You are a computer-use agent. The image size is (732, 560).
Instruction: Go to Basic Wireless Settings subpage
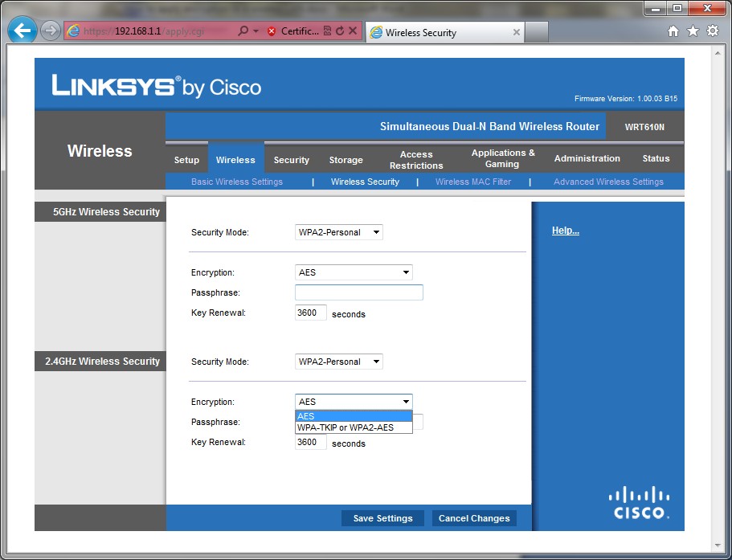click(237, 182)
